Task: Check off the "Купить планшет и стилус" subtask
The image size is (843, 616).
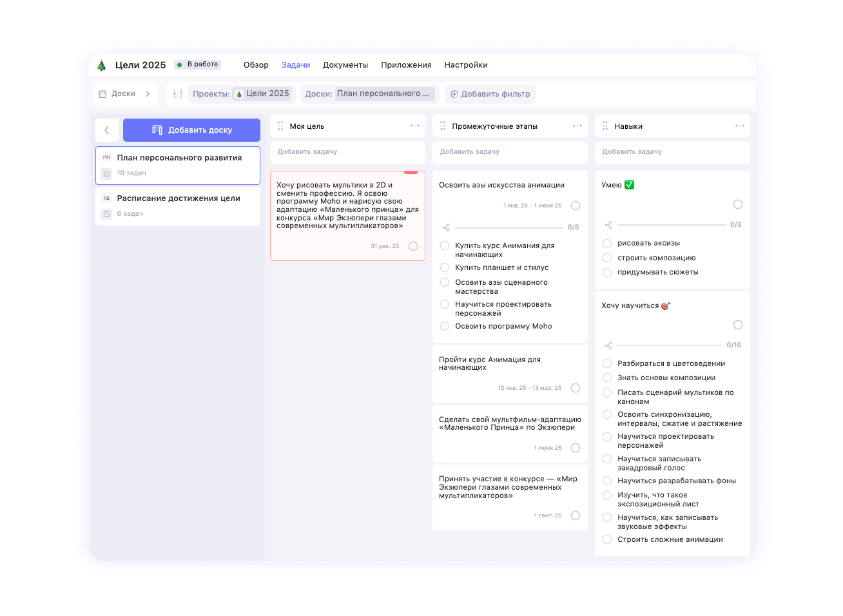Action: 444,267
